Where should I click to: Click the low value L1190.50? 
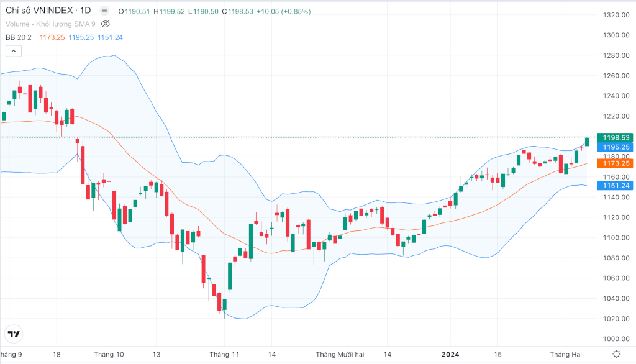point(203,11)
